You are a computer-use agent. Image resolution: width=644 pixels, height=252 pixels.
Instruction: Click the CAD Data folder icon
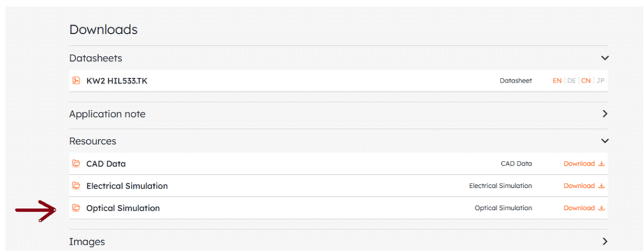75,163
